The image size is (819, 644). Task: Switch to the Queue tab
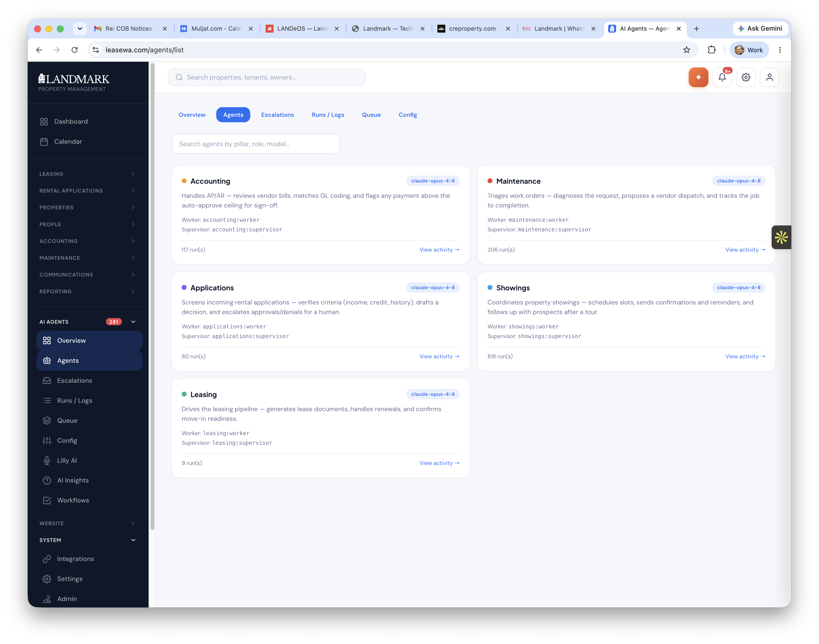point(371,115)
